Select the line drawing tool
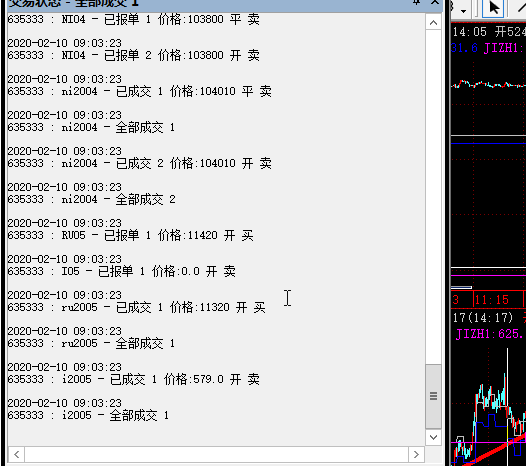Image resolution: width=526 pixels, height=466 pixels. coord(520,7)
